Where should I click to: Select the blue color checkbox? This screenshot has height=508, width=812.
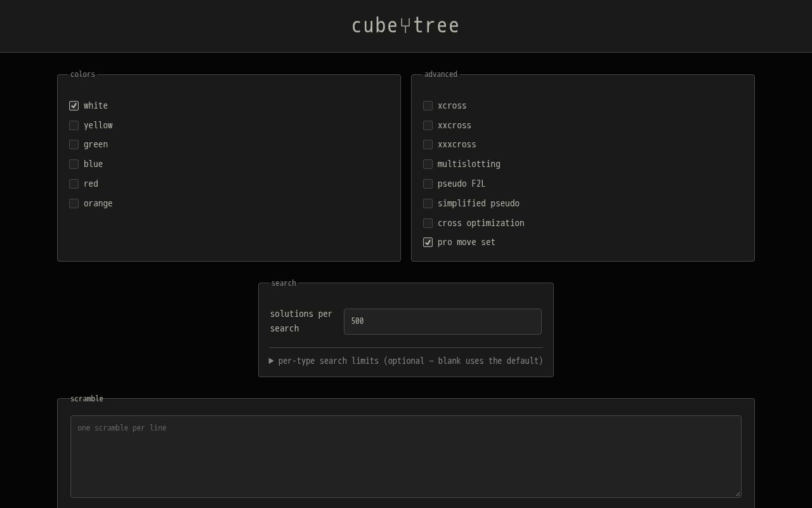tap(74, 164)
